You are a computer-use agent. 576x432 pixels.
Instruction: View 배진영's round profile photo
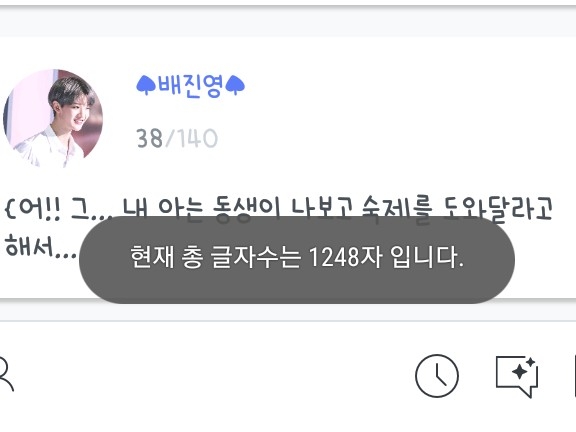point(53,119)
